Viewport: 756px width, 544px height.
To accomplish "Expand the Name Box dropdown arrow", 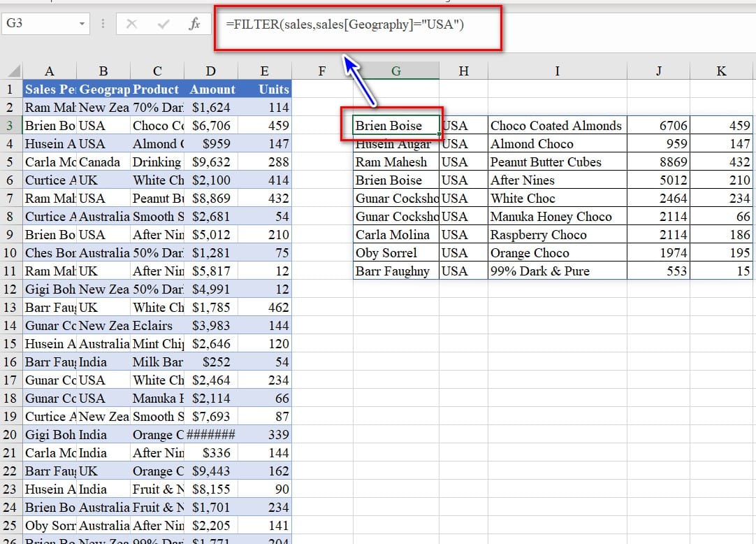I will (x=82, y=24).
